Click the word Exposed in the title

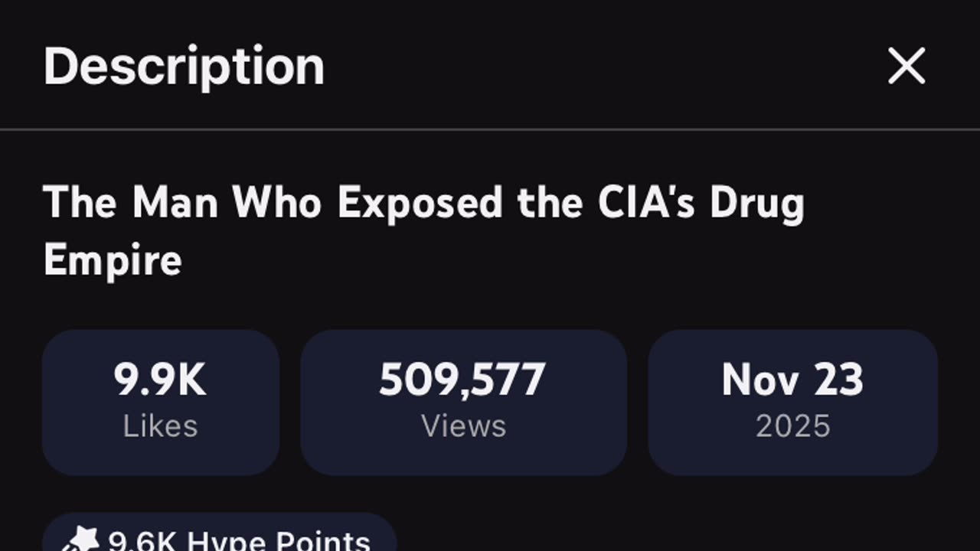coord(420,204)
